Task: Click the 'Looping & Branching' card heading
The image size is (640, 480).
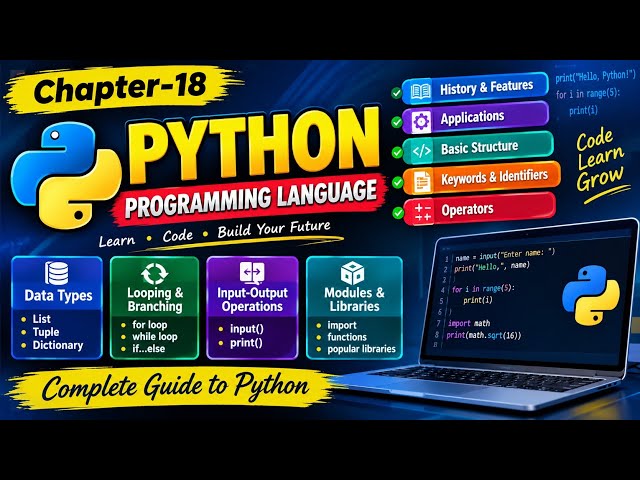Action: (155, 299)
